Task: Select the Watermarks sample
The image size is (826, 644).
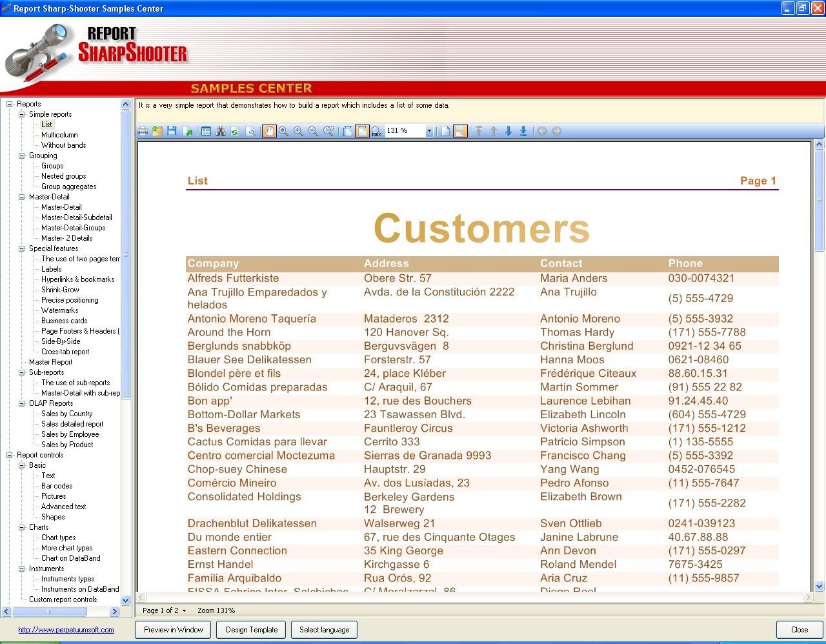Action: point(59,310)
